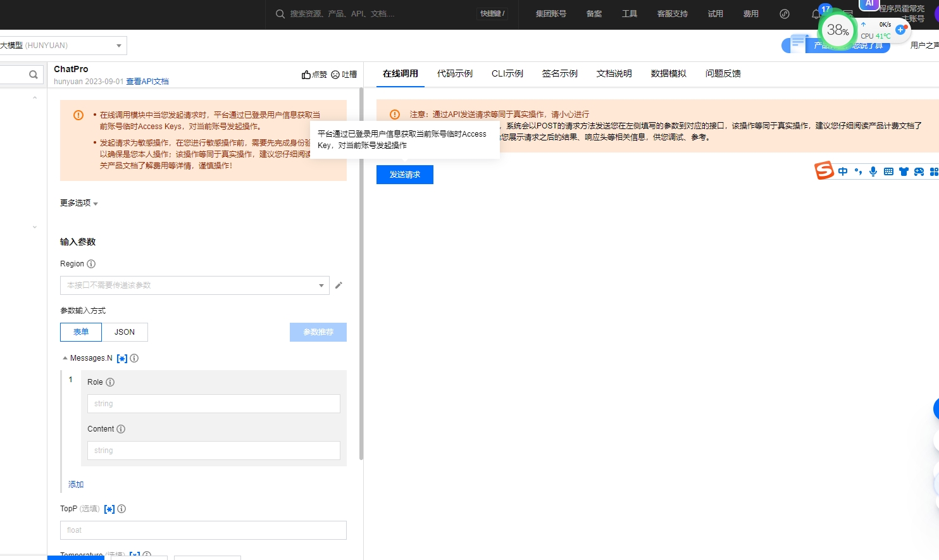The width and height of the screenshot is (939, 560).
Task: Open 集团账号 in the top navigation
Action: [551, 14]
